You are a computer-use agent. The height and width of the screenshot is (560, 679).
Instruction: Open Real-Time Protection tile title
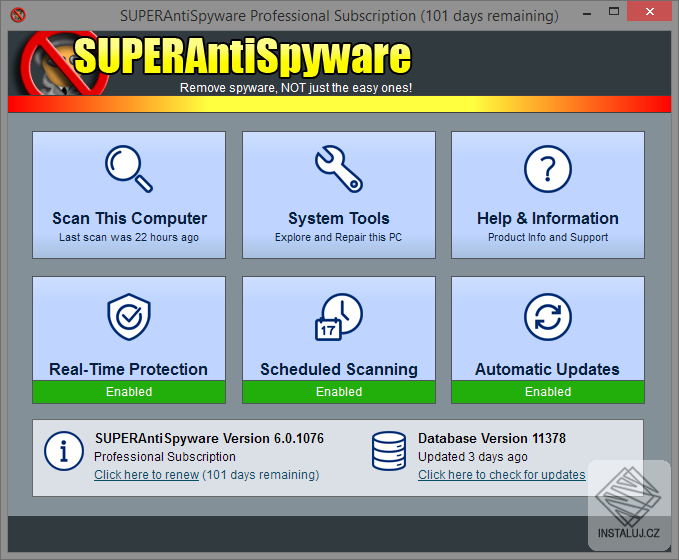[128, 369]
